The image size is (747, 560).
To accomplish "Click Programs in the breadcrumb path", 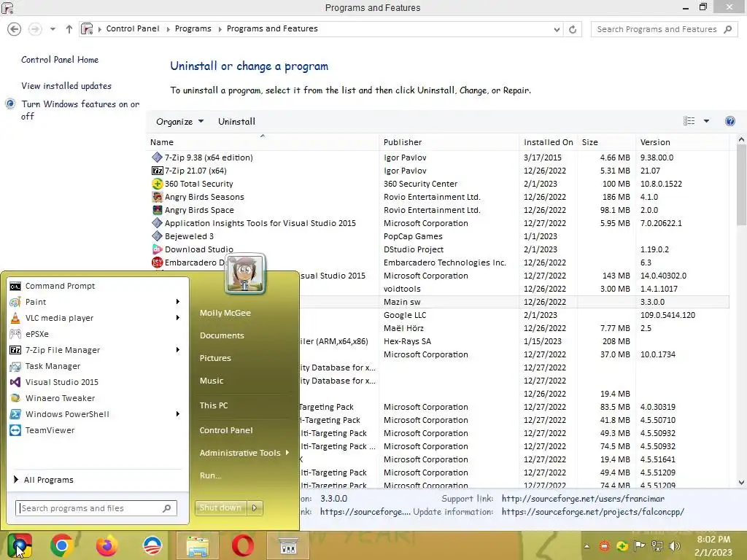I will click(193, 29).
